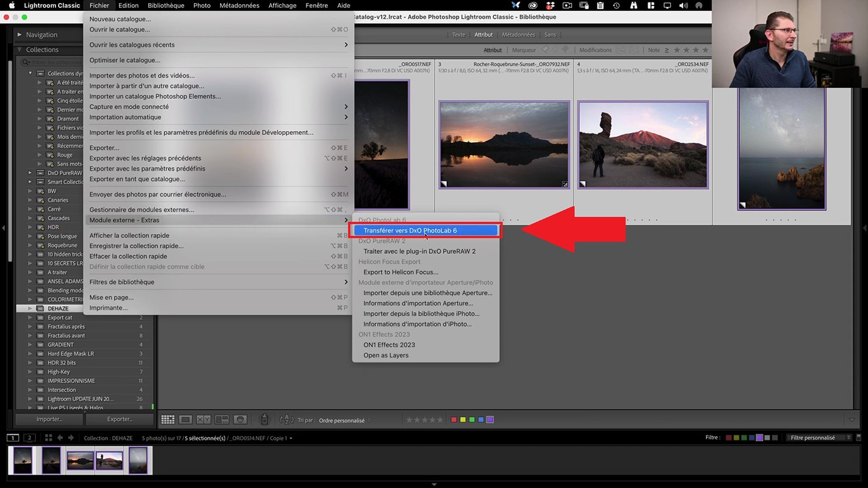Screen dimensions: 868x488
Task: Select Métadonnées filter bar tab
Action: [x=518, y=35]
